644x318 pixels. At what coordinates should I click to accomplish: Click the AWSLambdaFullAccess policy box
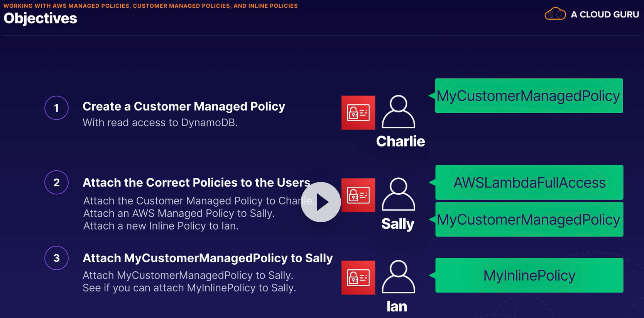(x=529, y=182)
